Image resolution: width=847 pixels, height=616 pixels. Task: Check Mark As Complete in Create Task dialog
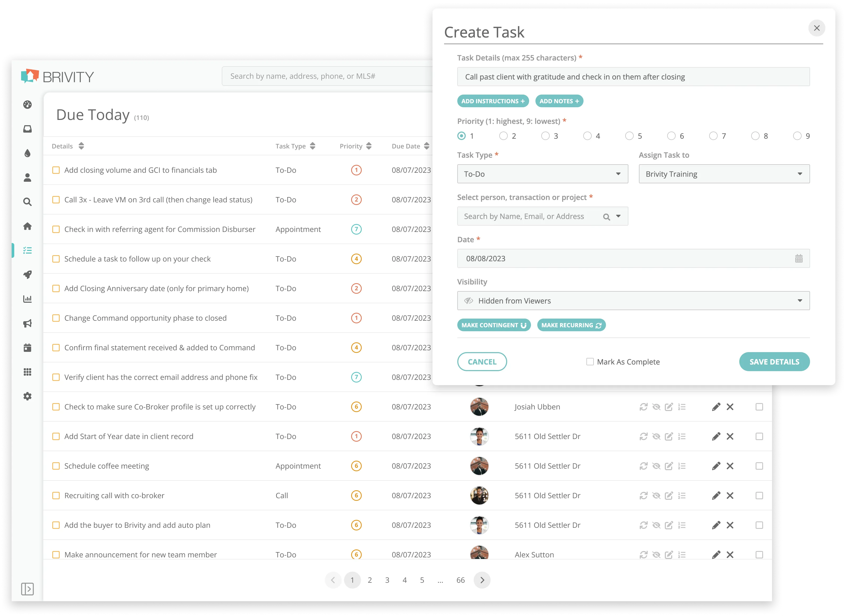pyautogui.click(x=590, y=362)
